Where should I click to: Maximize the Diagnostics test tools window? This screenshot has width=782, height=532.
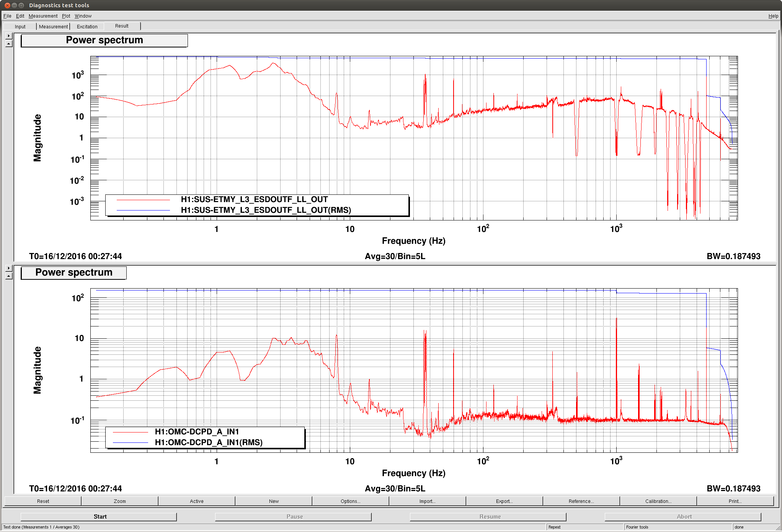tap(21, 5)
